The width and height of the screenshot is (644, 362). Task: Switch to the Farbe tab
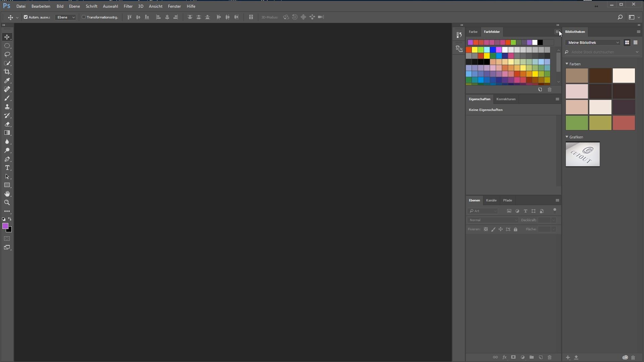[x=473, y=32]
